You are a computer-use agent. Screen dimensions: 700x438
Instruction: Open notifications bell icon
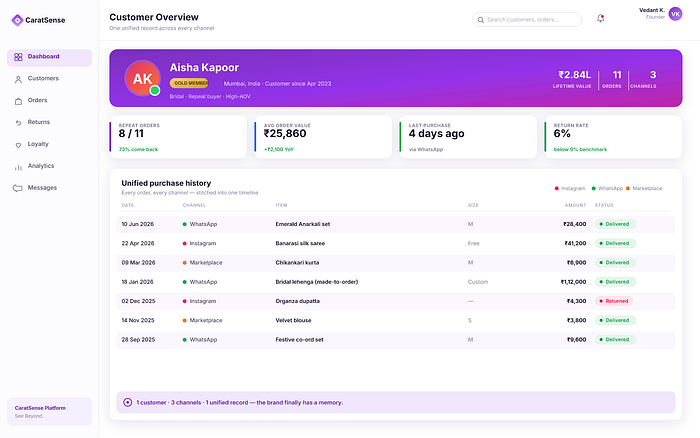pyautogui.click(x=600, y=18)
